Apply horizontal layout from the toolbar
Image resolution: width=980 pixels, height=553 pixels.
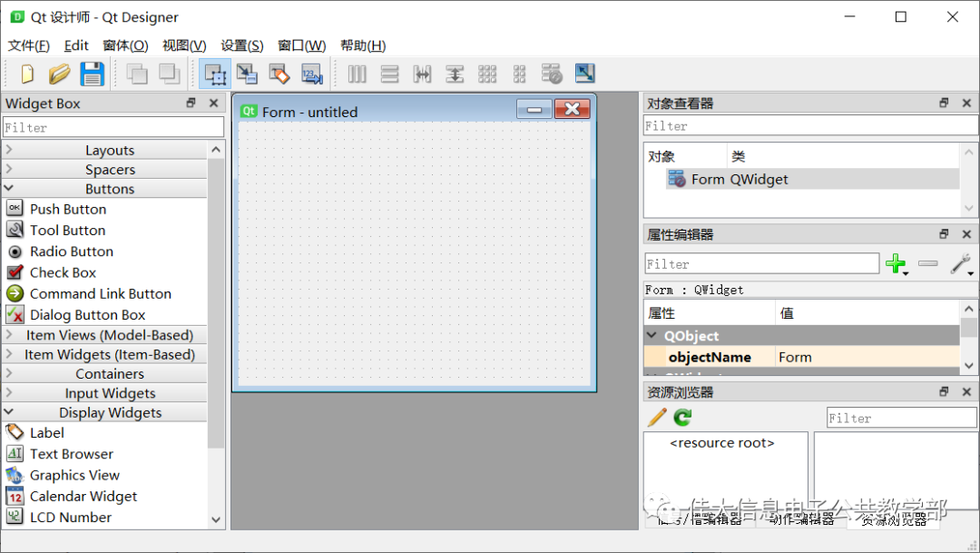[x=357, y=74]
